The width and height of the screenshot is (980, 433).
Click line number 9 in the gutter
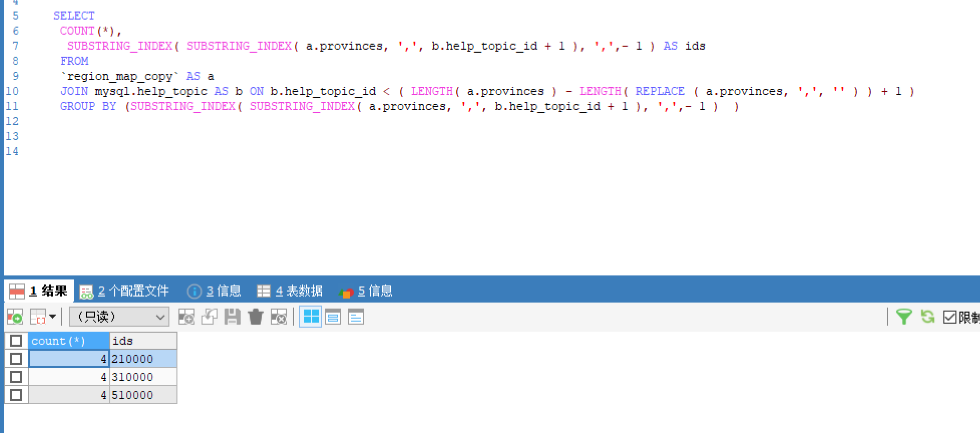tap(16, 76)
